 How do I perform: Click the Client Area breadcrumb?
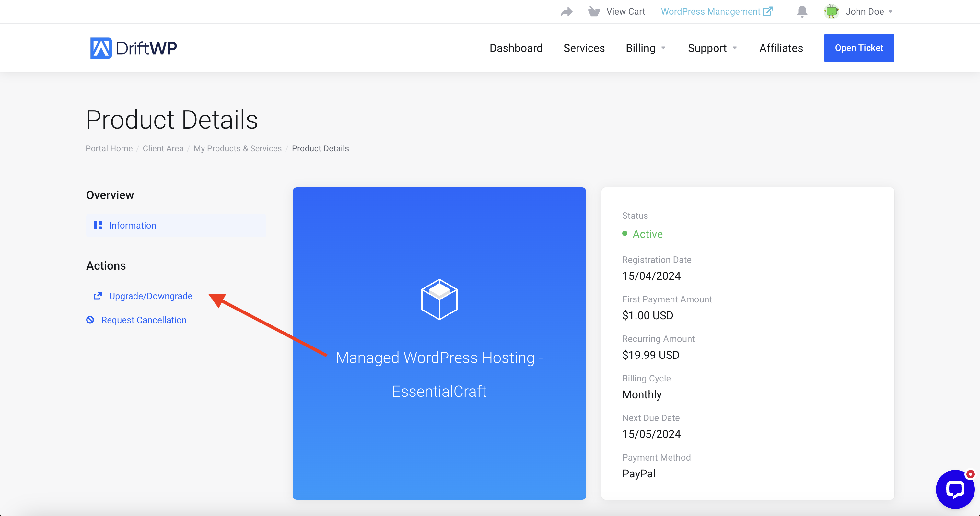[163, 148]
